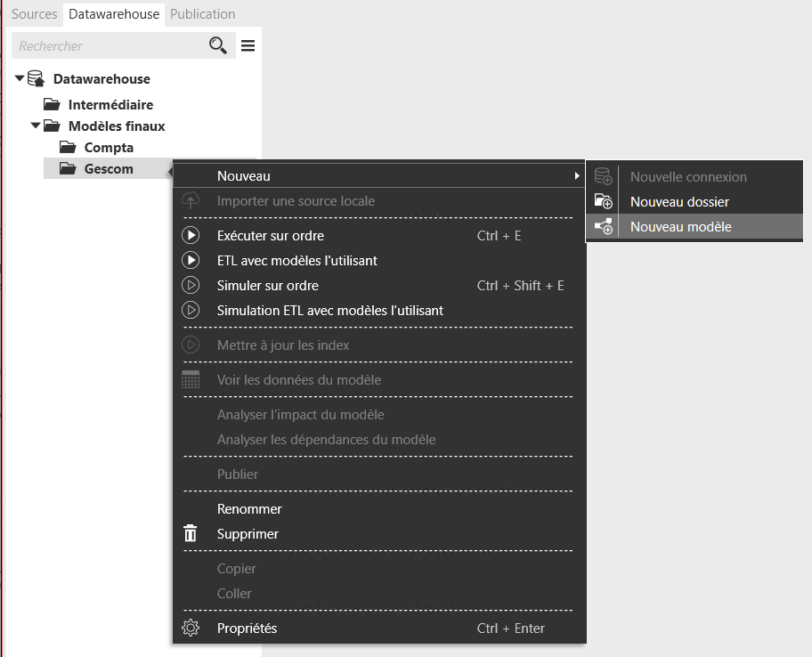The width and height of the screenshot is (812, 657).
Task: Select the Intermédiaire folder in tree
Action: point(110,105)
